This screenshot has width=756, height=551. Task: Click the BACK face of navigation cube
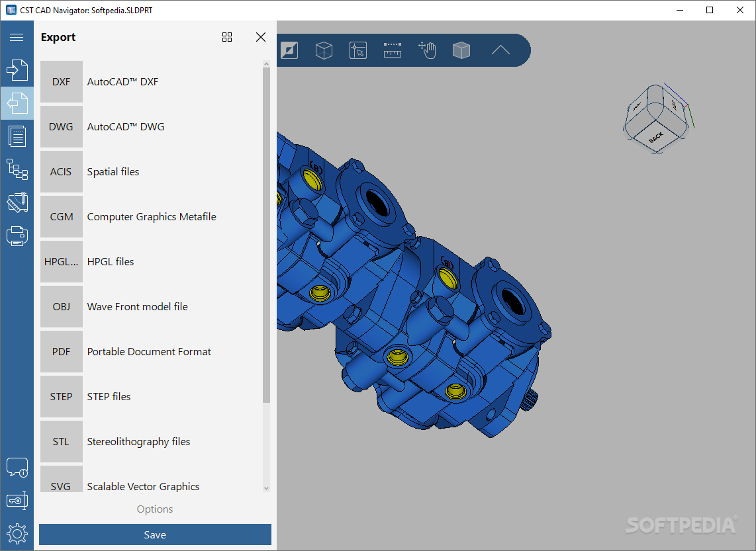[656, 136]
